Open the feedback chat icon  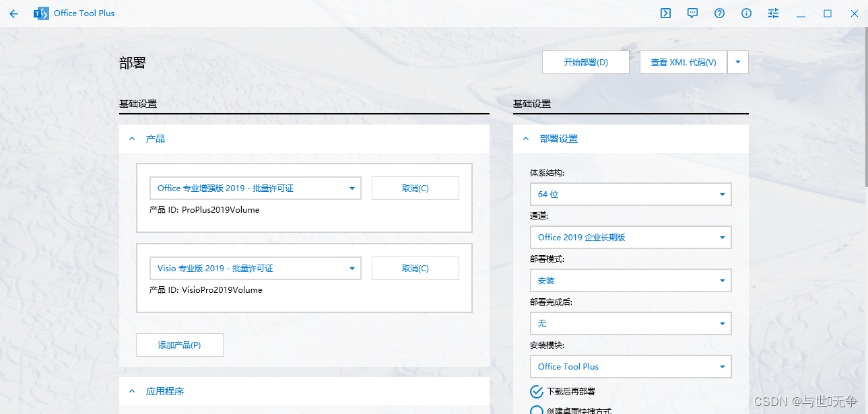(x=692, y=13)
